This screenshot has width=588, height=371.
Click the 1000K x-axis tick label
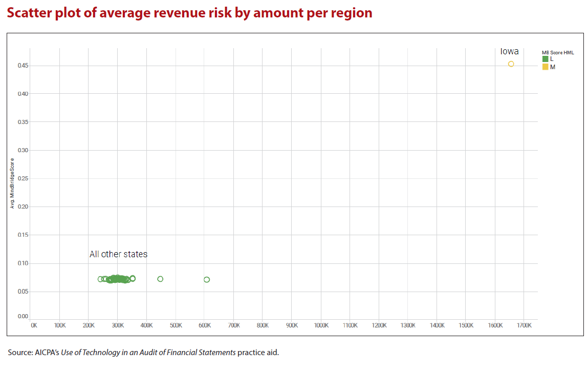click(321, 325)
